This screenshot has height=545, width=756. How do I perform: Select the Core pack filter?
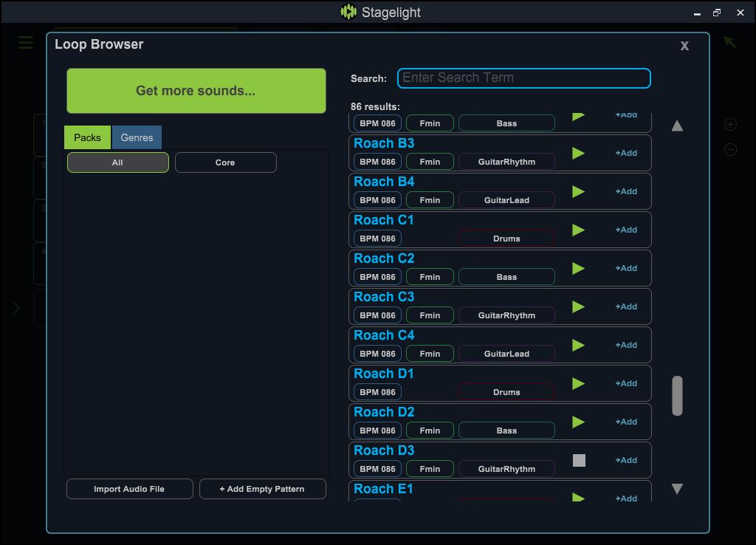[x=225, y=161]
